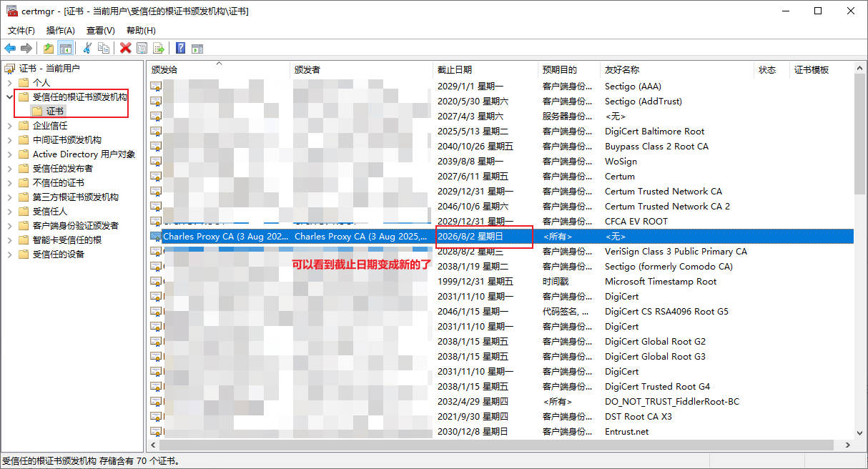The image size is (868, 469).
Task: Click the friendly name CFCA EV ROOT
Action: [636, 222]
